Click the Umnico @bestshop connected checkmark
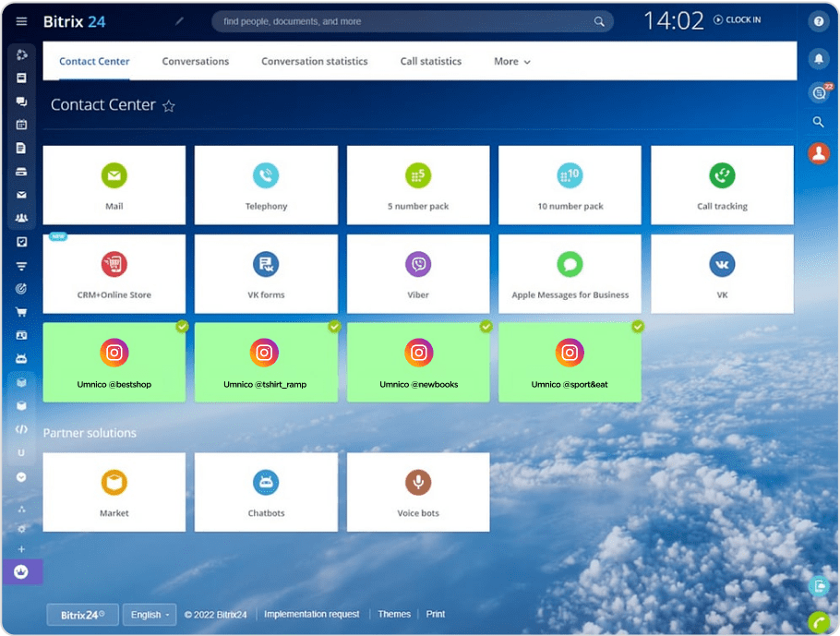Viewport: 840px width, 636px height. click(182, 326)
